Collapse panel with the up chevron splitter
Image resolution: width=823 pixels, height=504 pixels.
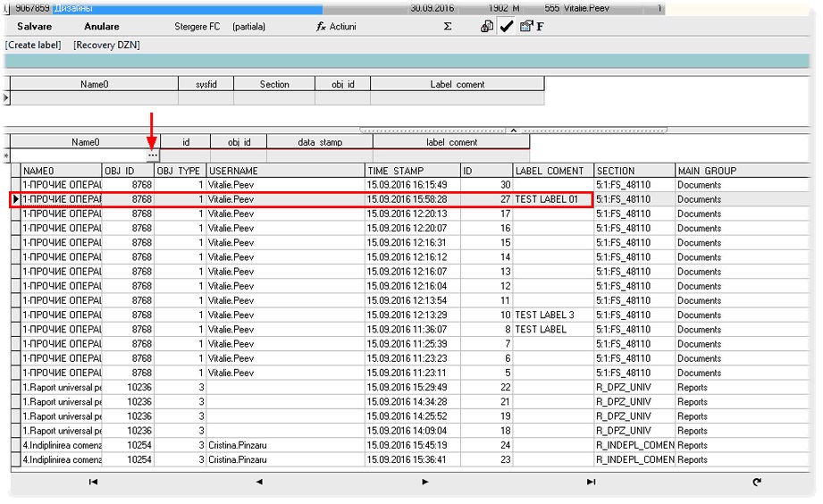pyautogui.click(x=513, y=130)
